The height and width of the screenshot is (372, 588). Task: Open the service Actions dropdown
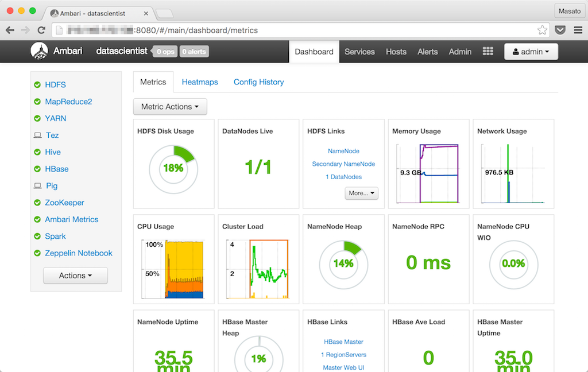[75, 276]
